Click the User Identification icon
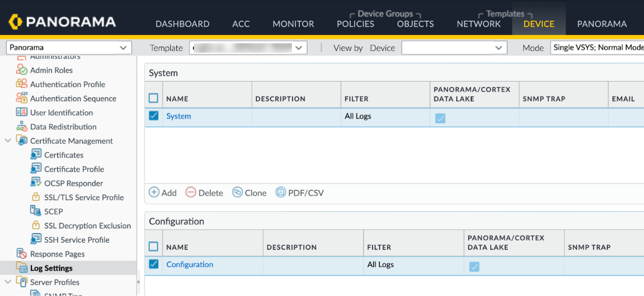 pyautogui.click(x=21, y=113)
